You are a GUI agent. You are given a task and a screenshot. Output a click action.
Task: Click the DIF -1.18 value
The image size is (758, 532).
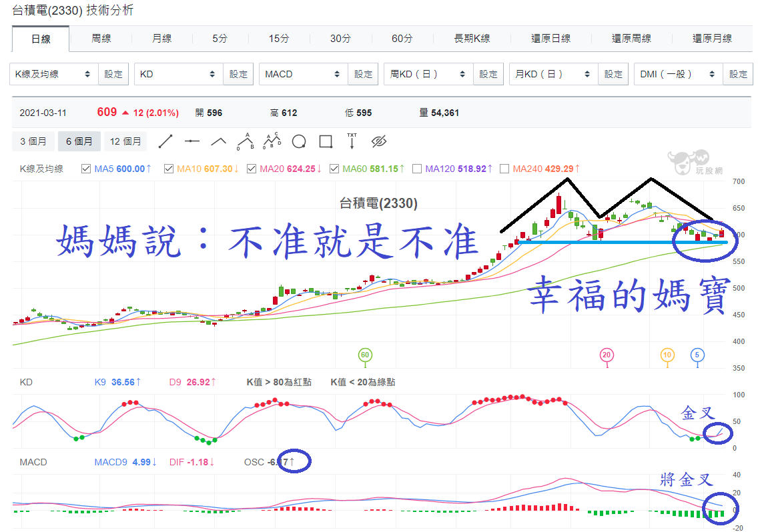192,463
